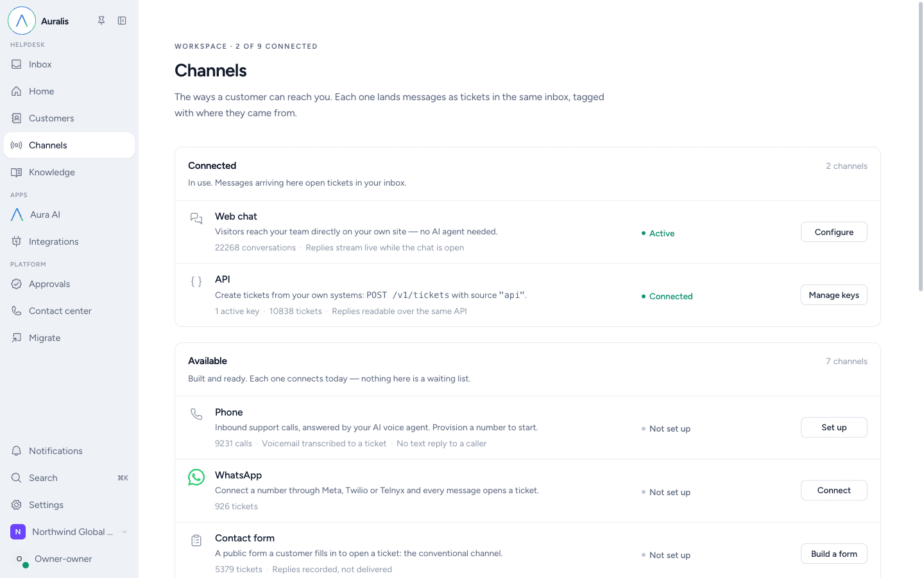Screen dimensions: 924x578
Task: Open Inbox from the sidebar
Action: pyautogui.click(x=69, y=64)
